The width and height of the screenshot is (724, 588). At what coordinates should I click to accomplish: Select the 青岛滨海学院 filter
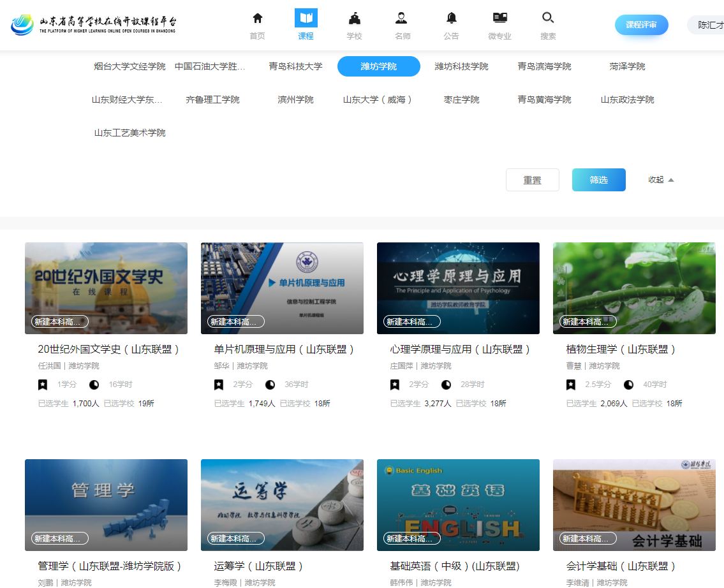(x=544, y=66)
